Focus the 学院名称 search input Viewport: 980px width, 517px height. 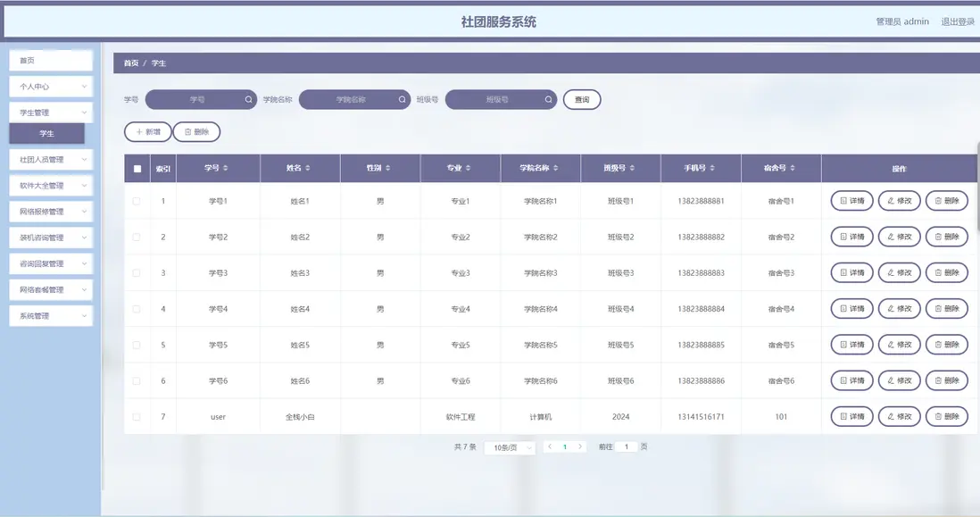pyautogui.click(x=354, y=99)
